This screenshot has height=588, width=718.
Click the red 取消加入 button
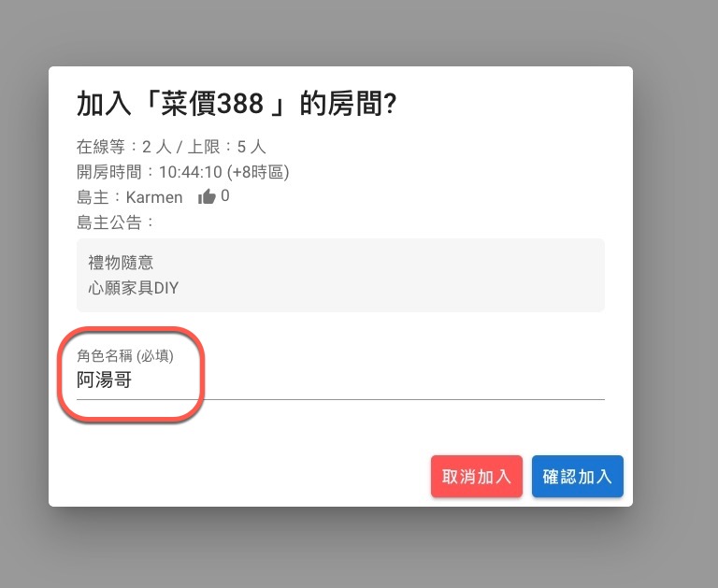(x=476, y=476)
